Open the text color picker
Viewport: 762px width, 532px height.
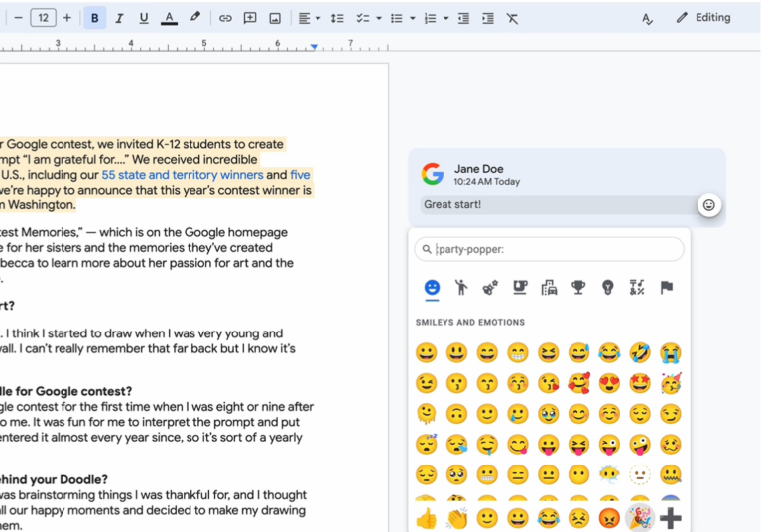click(169, 18)
